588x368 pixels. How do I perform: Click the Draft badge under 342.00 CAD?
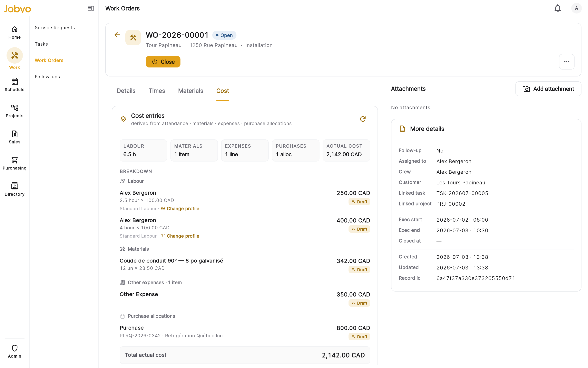pyautogui.click(x=359, y=270)
